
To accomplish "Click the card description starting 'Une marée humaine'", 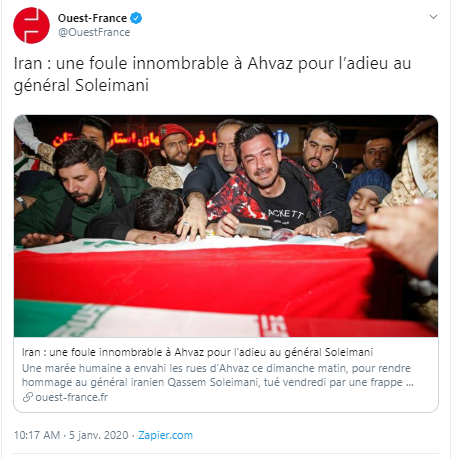I will 218,375.
